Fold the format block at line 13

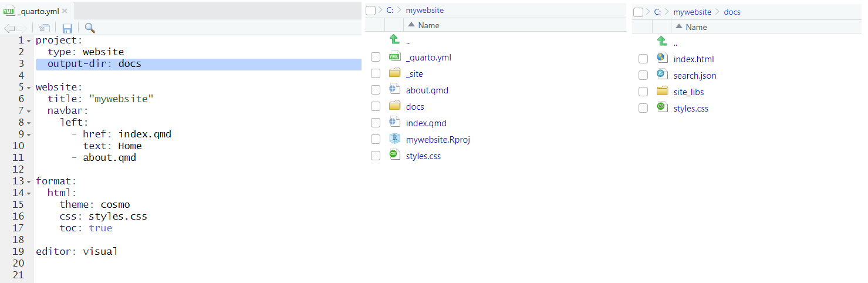click(29, 181)
